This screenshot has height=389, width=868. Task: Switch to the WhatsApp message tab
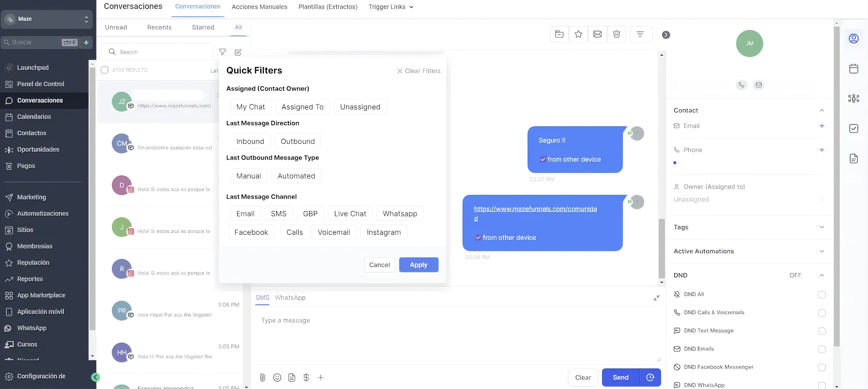(290, 298)
